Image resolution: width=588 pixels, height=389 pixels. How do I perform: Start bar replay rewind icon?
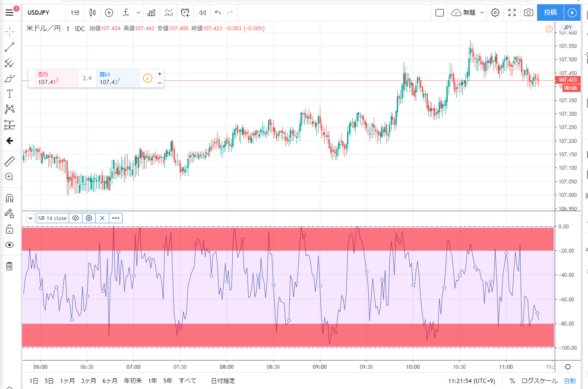(202, 13)
